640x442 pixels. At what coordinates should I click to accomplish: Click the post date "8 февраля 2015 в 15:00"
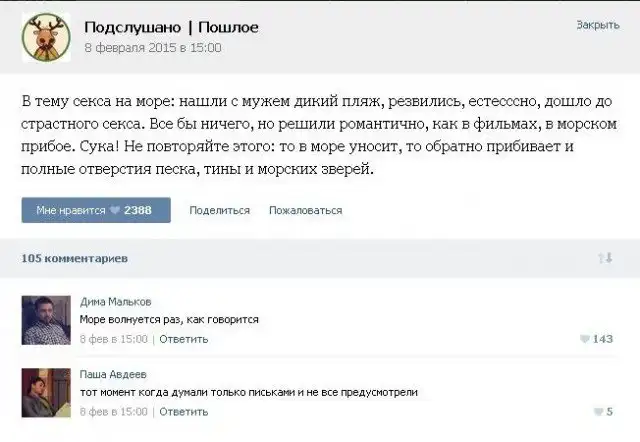153,47
